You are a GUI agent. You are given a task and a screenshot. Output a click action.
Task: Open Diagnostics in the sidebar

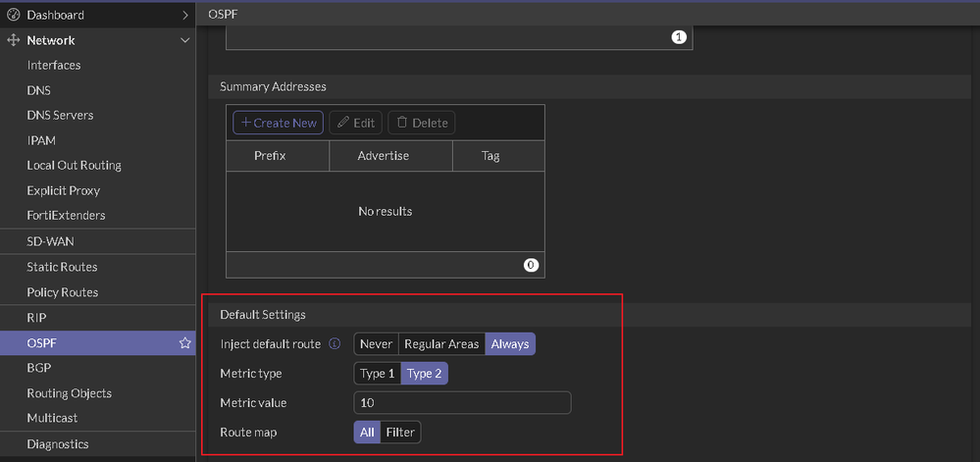(58, 444)
